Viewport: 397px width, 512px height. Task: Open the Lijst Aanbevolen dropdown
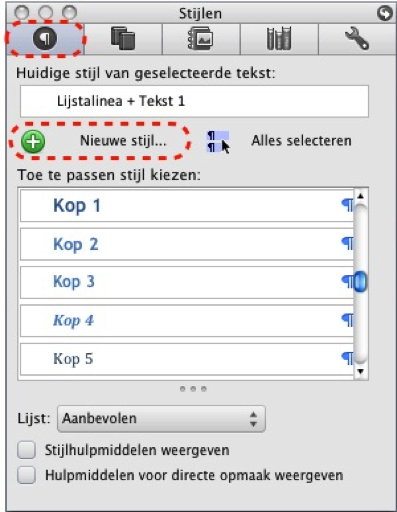(161, 419)
